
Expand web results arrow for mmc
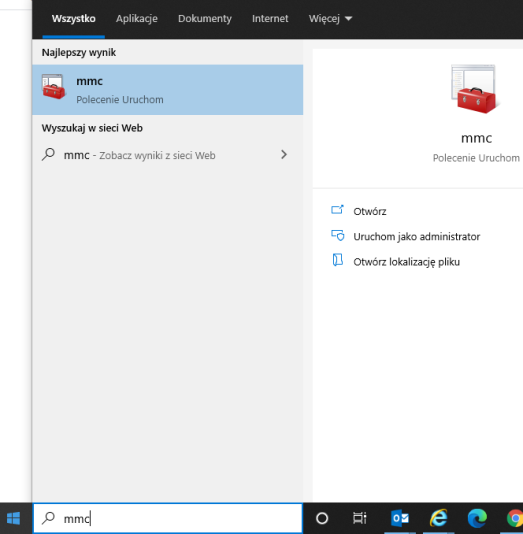point(284,155)
